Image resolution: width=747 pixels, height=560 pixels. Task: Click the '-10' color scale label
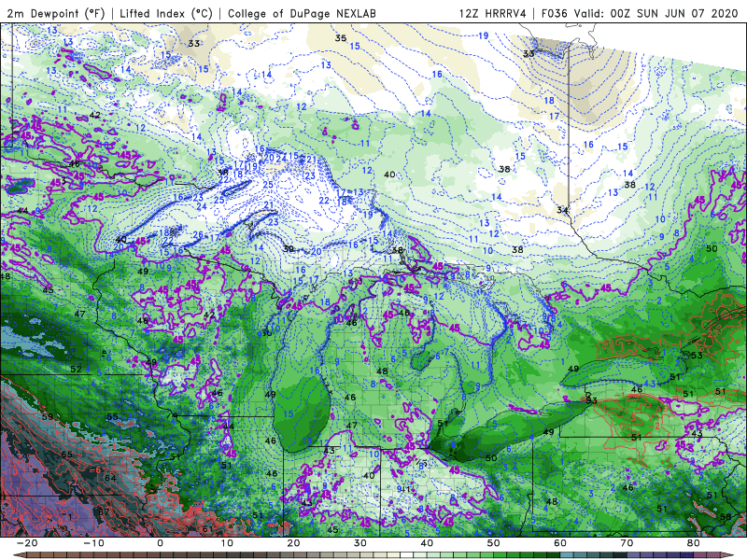[93, 543]
